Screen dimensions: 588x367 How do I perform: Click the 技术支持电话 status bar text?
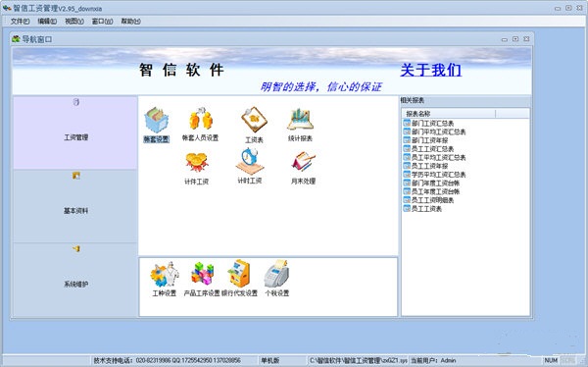167,360
